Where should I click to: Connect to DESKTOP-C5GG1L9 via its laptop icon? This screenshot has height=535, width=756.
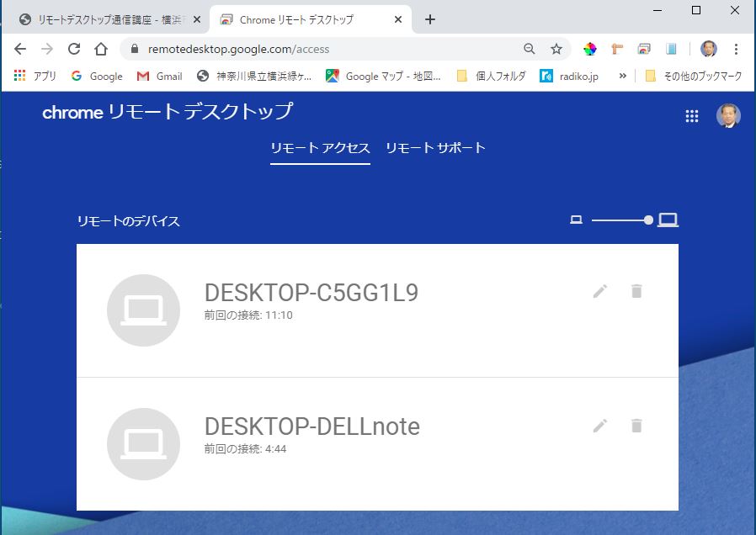tap(144, 310)
